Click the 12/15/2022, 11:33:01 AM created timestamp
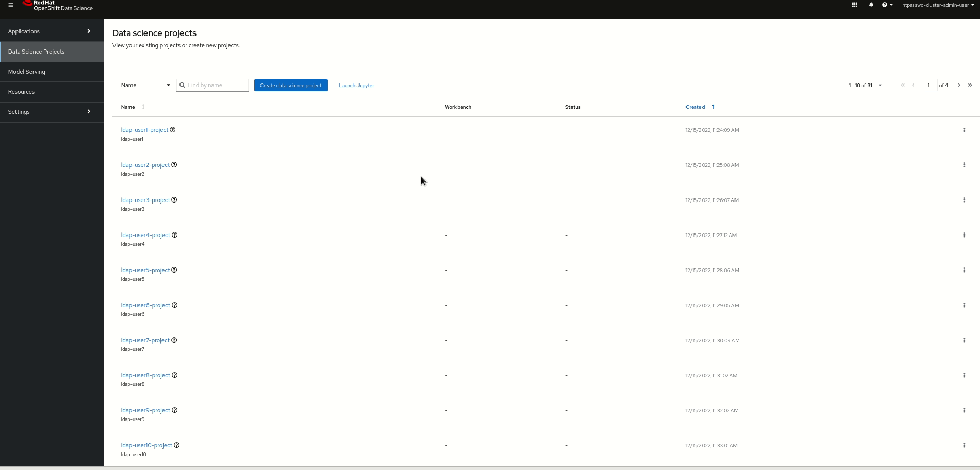Image resolution: width=980 pixels, height=470 pixels. pyautogui.click(x=711, y=446)
